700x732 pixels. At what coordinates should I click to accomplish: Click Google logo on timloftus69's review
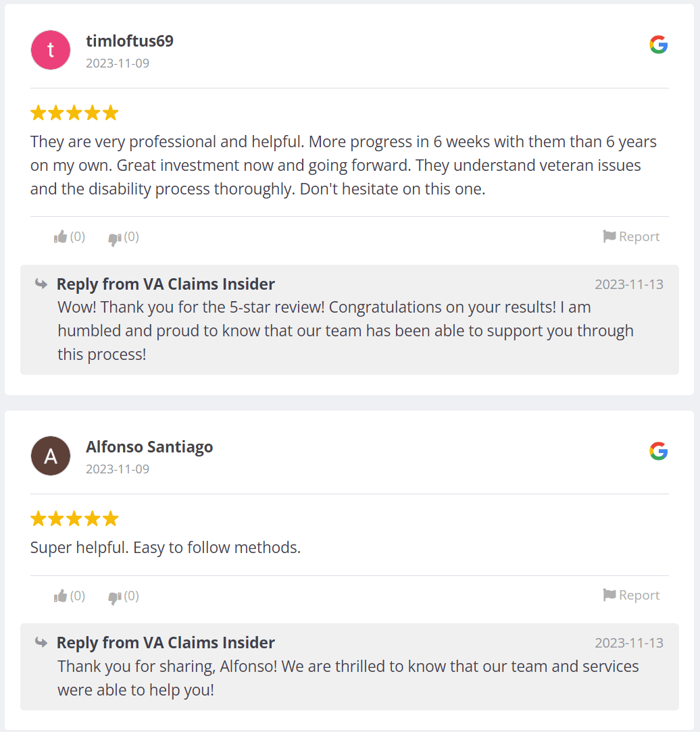[658, 45]
